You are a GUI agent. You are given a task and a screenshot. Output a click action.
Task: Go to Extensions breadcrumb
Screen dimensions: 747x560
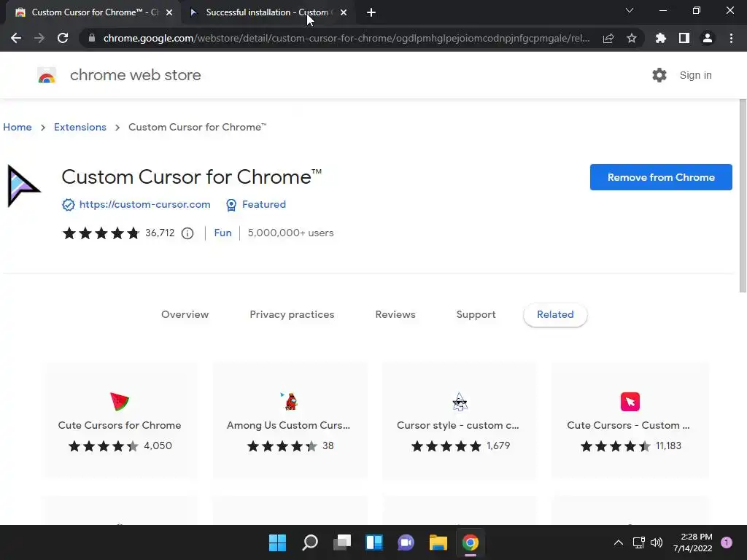(80, 127)
